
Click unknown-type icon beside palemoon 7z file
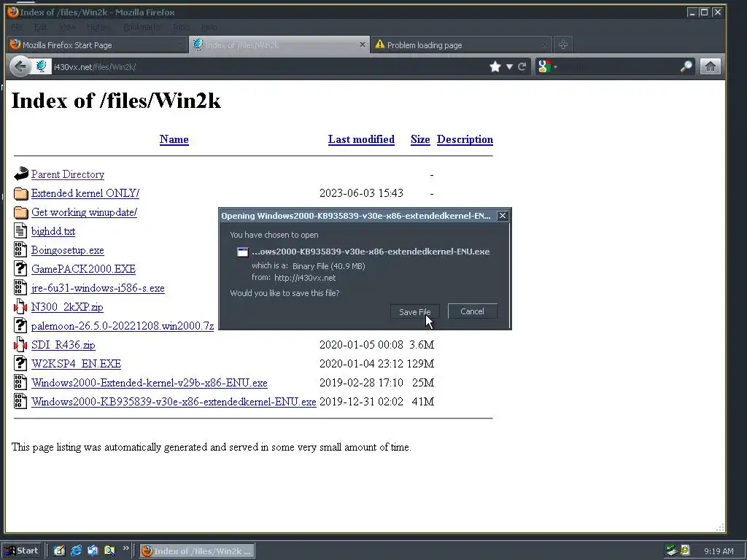click(x=20, y=326)
